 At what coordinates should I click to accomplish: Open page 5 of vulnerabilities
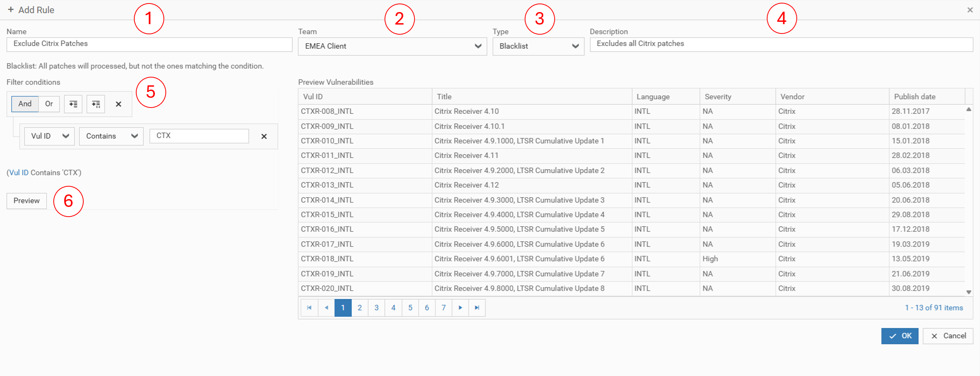[410, 308]
